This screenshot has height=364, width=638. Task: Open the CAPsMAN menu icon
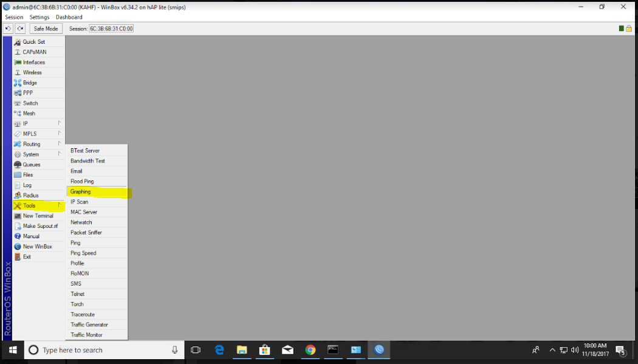pos(18,52)
